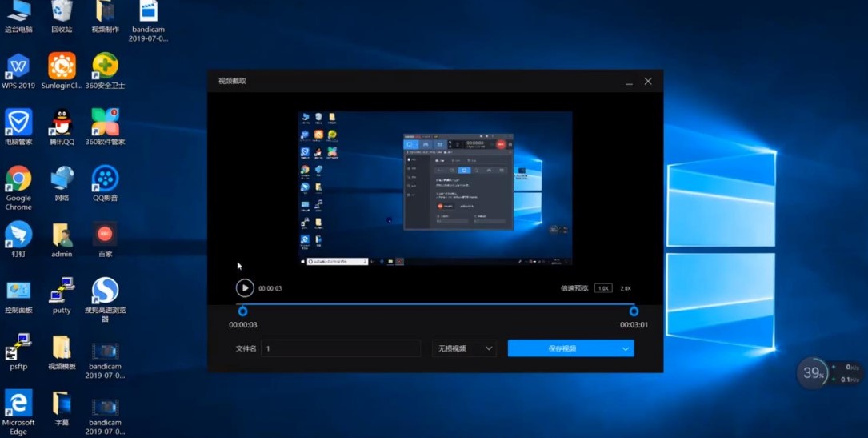Select the Google Chrome desktop icon

tap(18, 179)
